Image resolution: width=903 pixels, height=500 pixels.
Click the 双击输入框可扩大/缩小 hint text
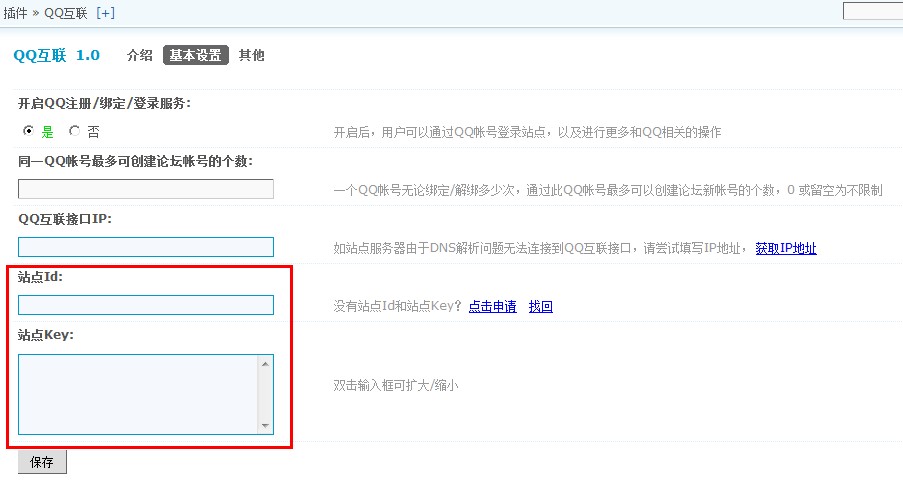pyautogui.click(x=396, y=385)
